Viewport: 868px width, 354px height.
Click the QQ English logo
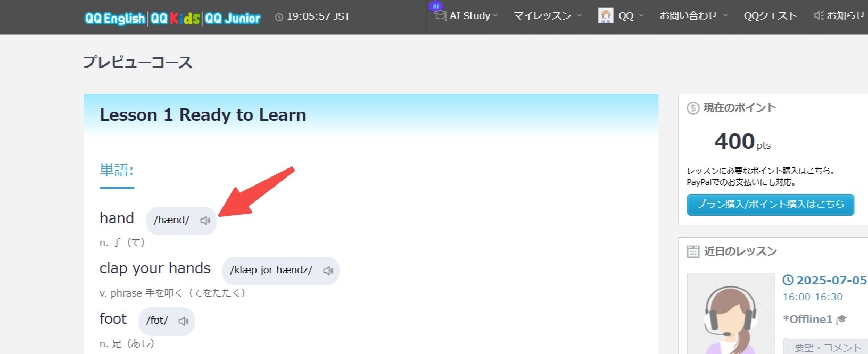(114, 19)
